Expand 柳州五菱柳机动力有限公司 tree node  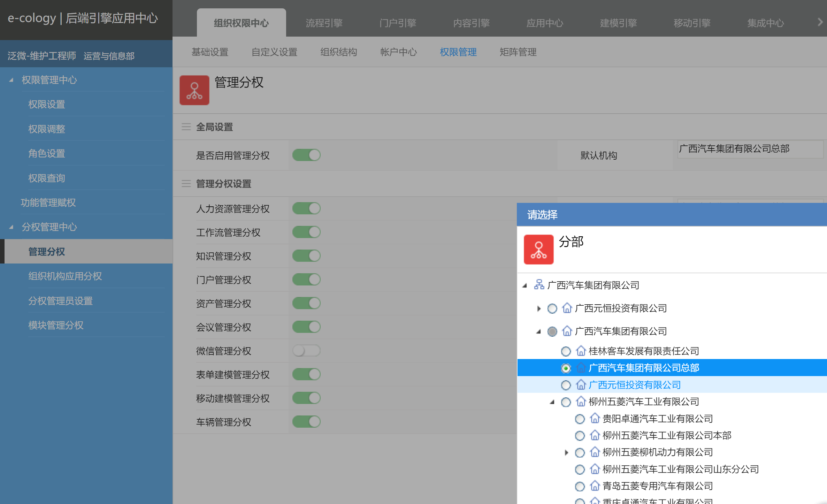(566, 452)
